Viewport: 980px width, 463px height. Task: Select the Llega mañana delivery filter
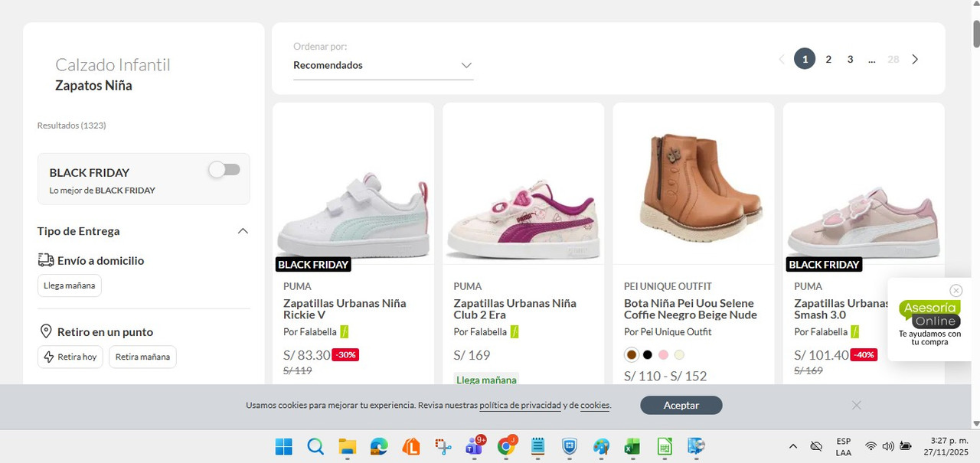(x=70, y=285)
